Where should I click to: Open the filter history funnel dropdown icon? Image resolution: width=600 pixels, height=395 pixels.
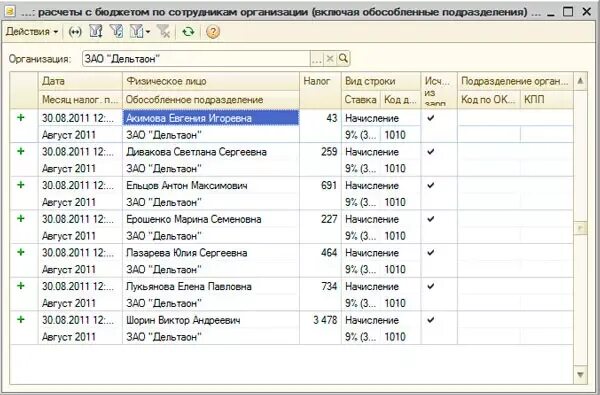coord(140,32)
